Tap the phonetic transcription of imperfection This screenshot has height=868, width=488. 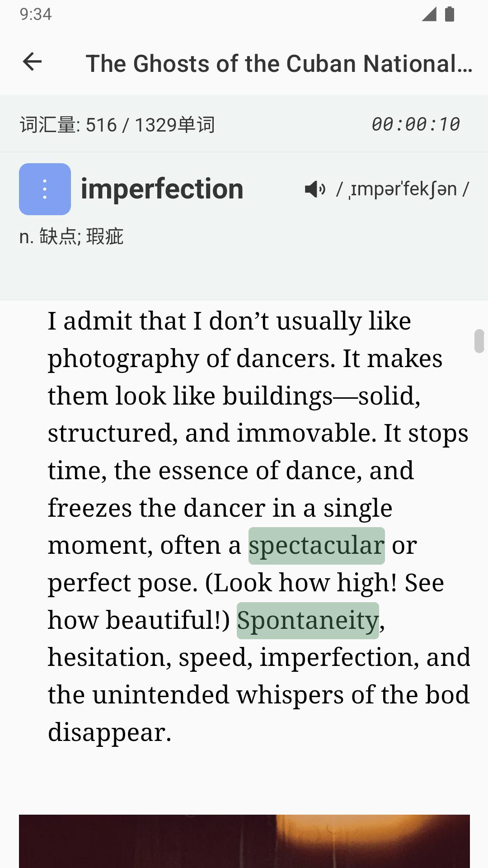(403, 189)
